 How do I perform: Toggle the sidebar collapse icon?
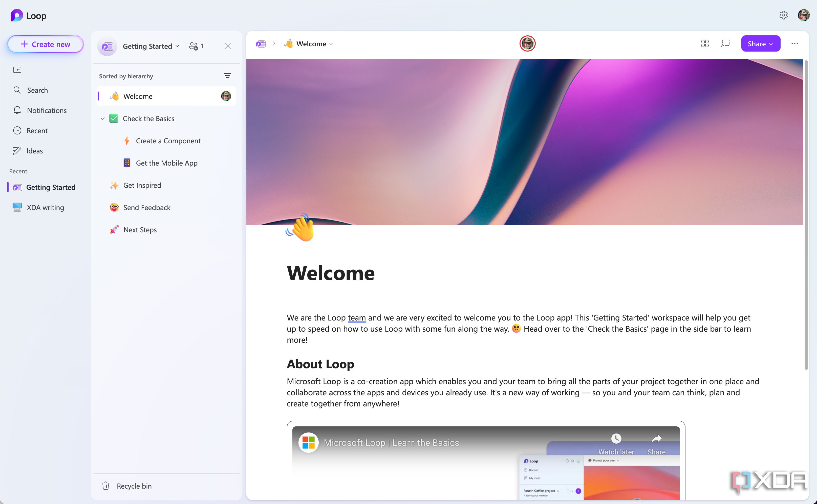(17, 70)
